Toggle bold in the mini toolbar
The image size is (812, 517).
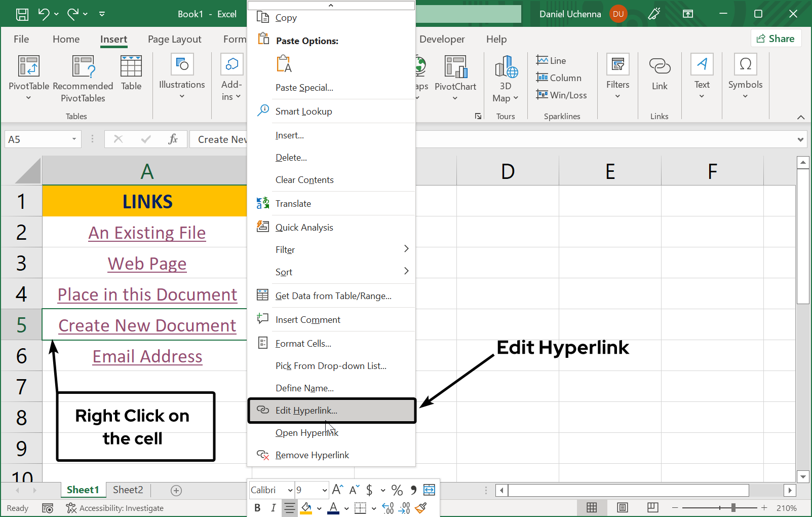tap(257, 507)
